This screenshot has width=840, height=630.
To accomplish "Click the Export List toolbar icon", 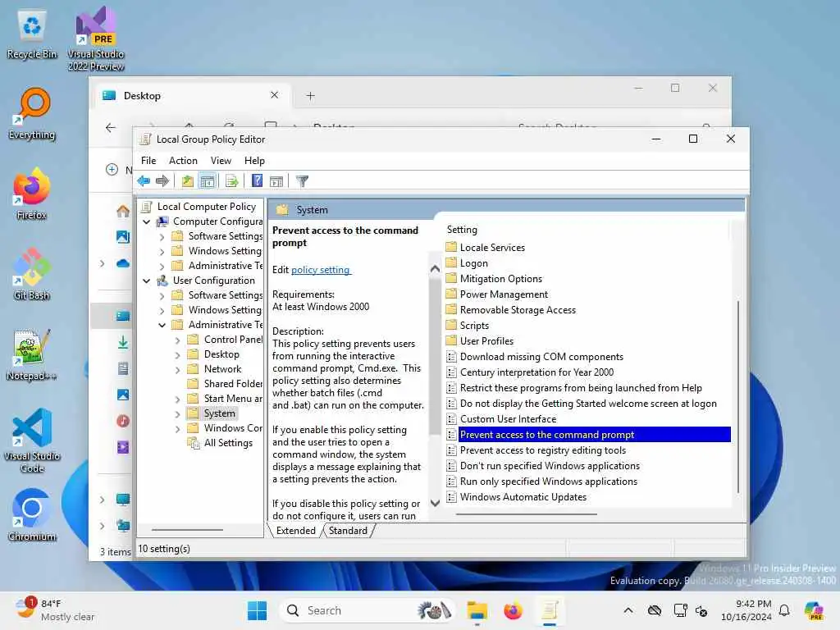I will click(x=231, y=181).
